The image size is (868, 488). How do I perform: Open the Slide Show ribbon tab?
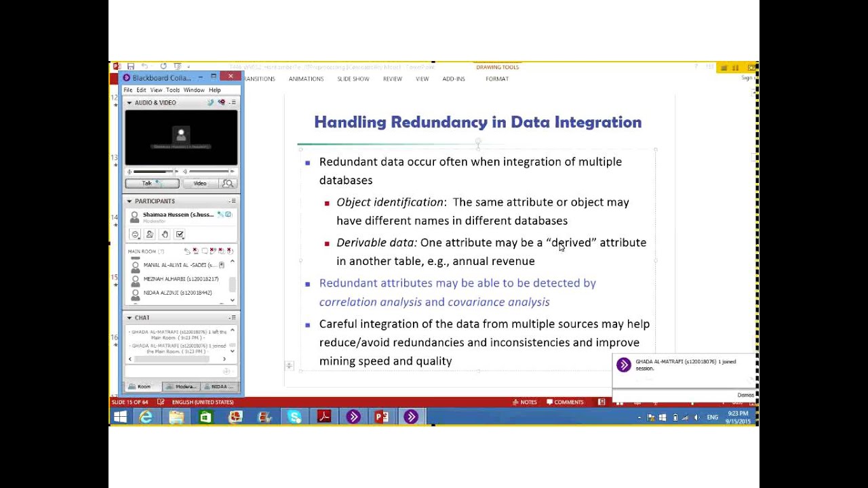[x=353, y=79]
